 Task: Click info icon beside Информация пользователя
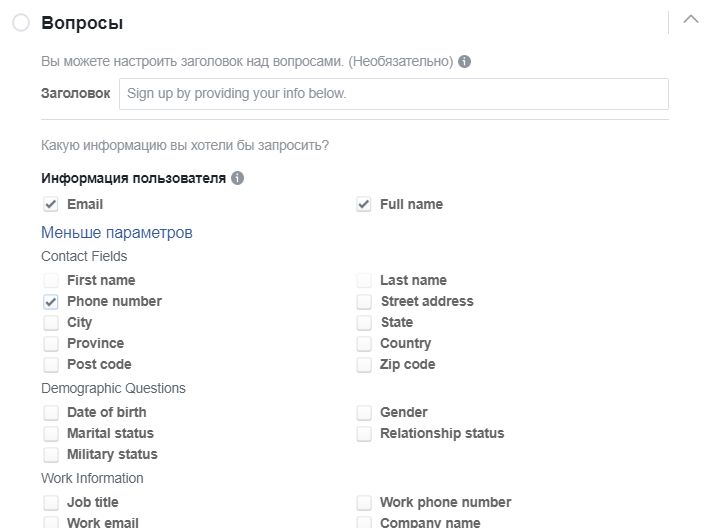[237, 178]
